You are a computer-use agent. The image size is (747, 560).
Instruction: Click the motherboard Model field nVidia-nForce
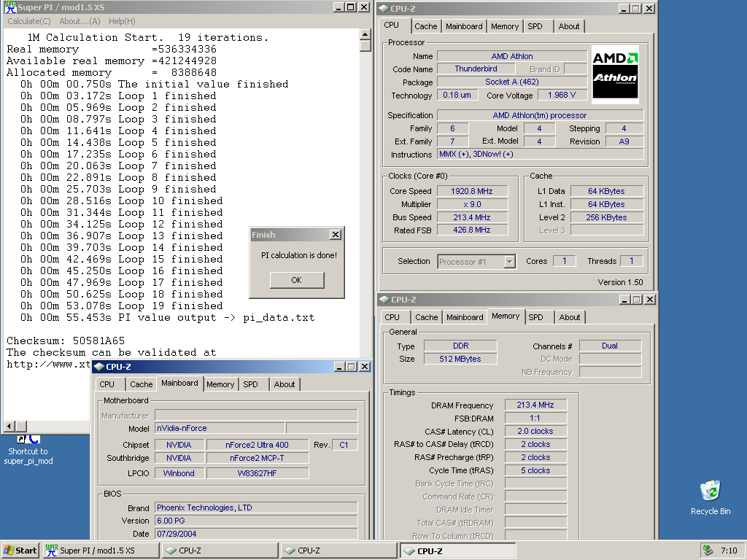[220, 428]
